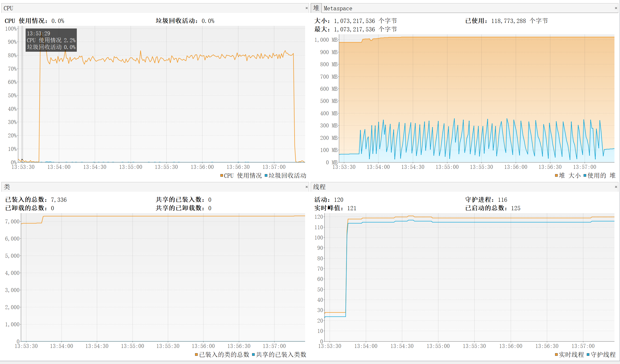Click the 类 panel title header
This screenshot has height=364, width=620.
(7, 187)
